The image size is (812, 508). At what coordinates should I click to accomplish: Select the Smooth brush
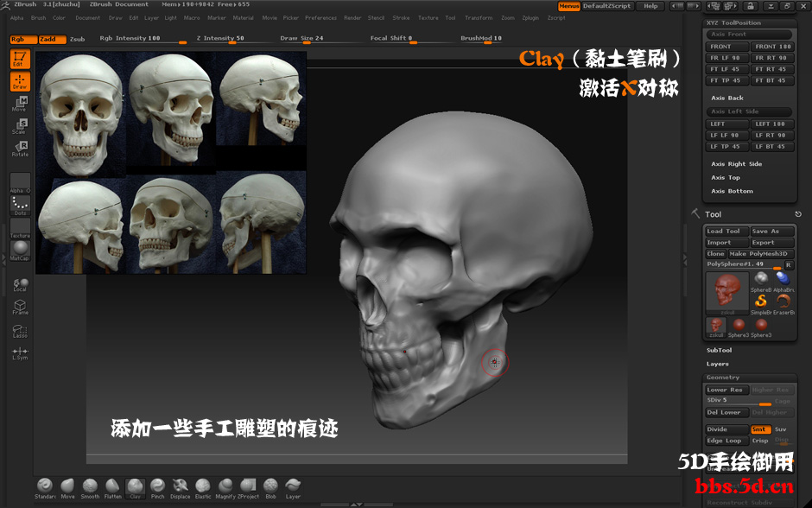click(90, 489)
